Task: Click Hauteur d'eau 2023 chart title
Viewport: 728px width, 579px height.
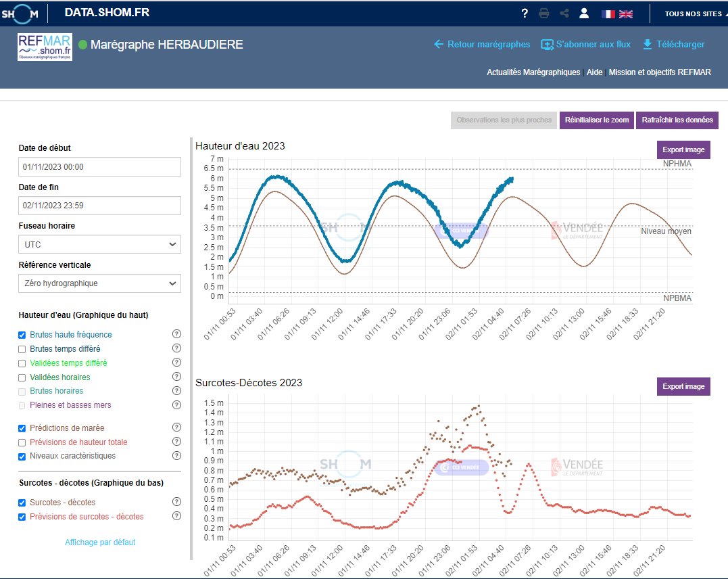Action: 240,146
